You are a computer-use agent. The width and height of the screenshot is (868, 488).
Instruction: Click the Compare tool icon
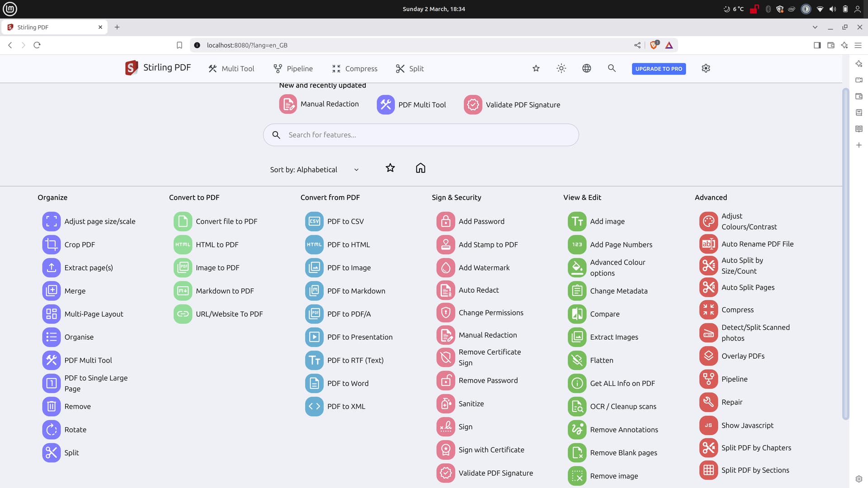click(x=577, y=314)
